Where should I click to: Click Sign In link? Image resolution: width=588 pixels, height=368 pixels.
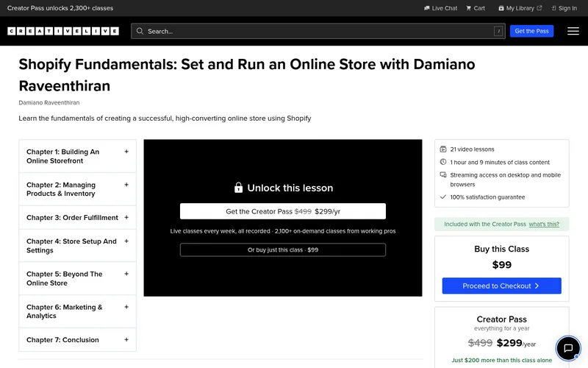pos(564,8)
